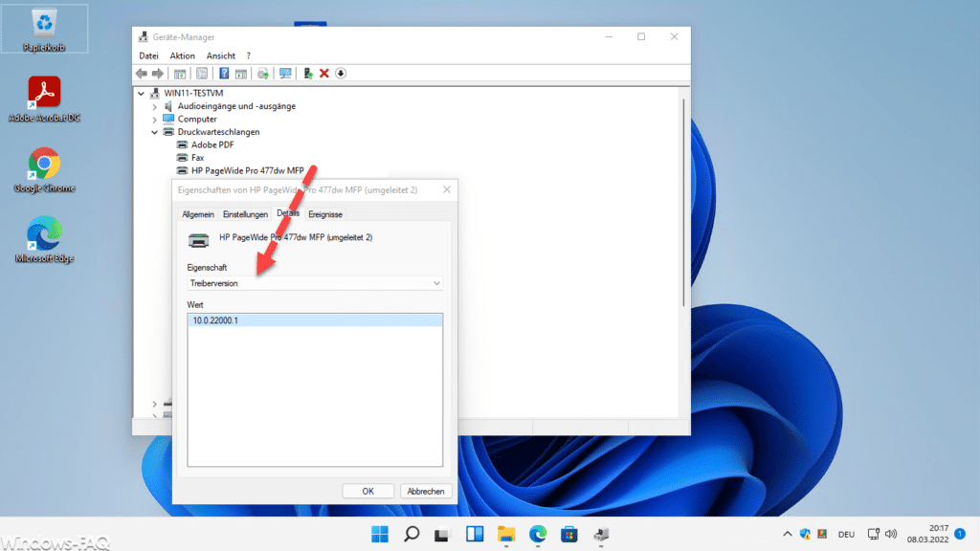
Task: Select the WIN11-TESTVM computer name
Action: [x=193, y=94]
